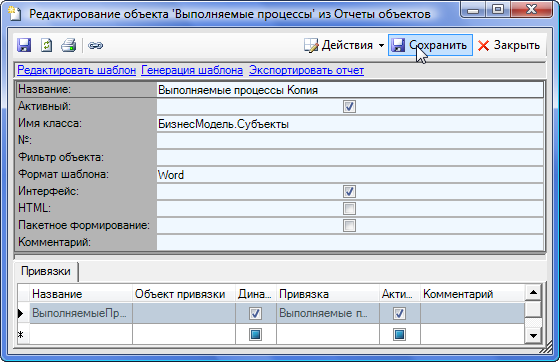Click the chain link icon
Image resolution: width=560 pixels, height=362 pixels.
pos(95,45)
